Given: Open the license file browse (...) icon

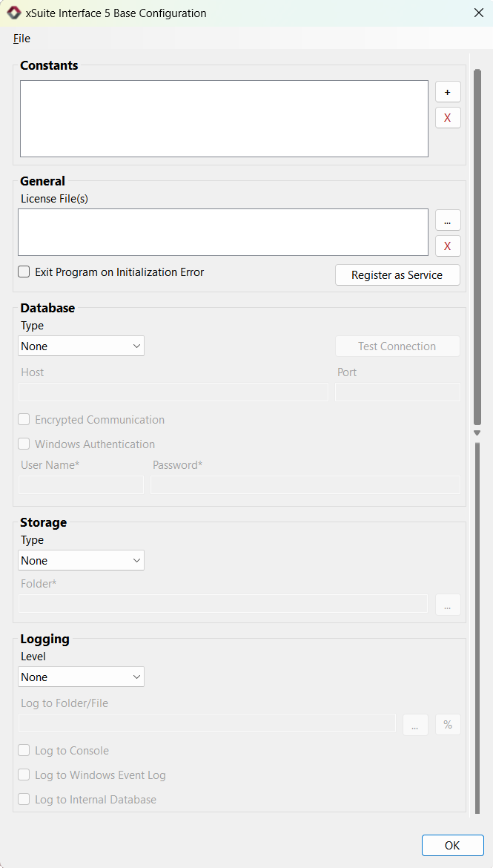Looking at the screenshot, I should (x=447, y=220).
